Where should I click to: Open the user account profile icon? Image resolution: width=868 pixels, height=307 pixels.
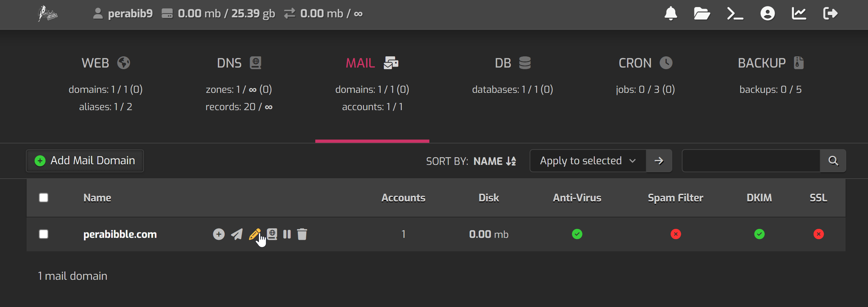click(x=767, y=13)
